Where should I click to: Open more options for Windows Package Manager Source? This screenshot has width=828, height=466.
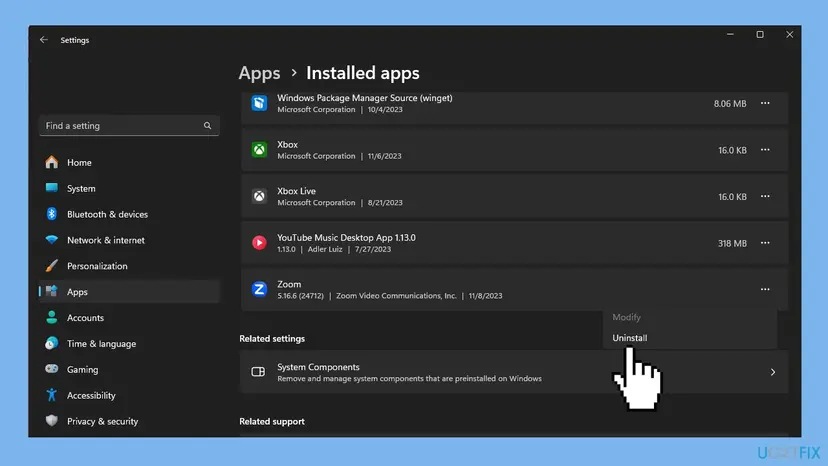click(x=765, y=103)
